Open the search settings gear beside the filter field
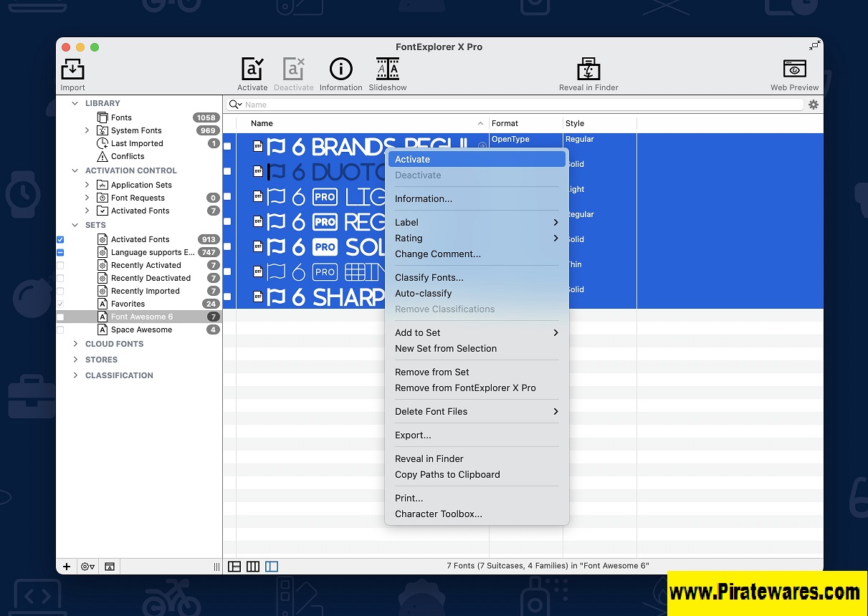Image resolution: width=868 pixels, height=616 pixels. [x=813, y=104]
